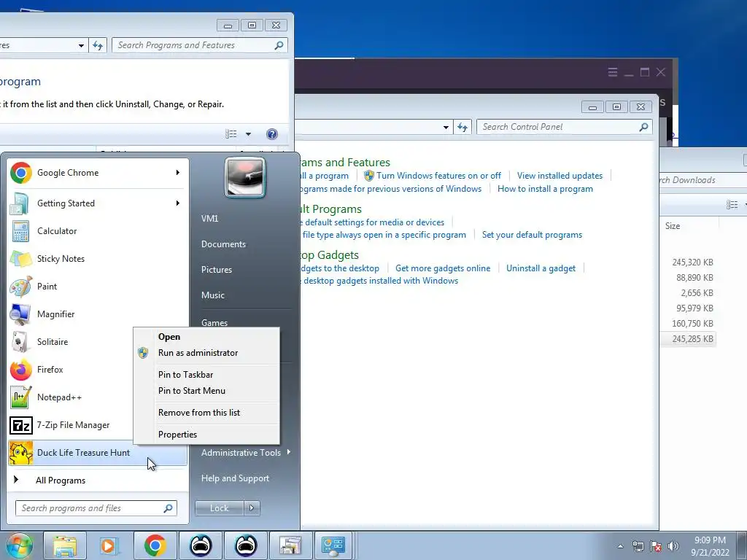
Task: Choose Pin to Start Menu
Action: pyautogui.click(x=206, y=391)
